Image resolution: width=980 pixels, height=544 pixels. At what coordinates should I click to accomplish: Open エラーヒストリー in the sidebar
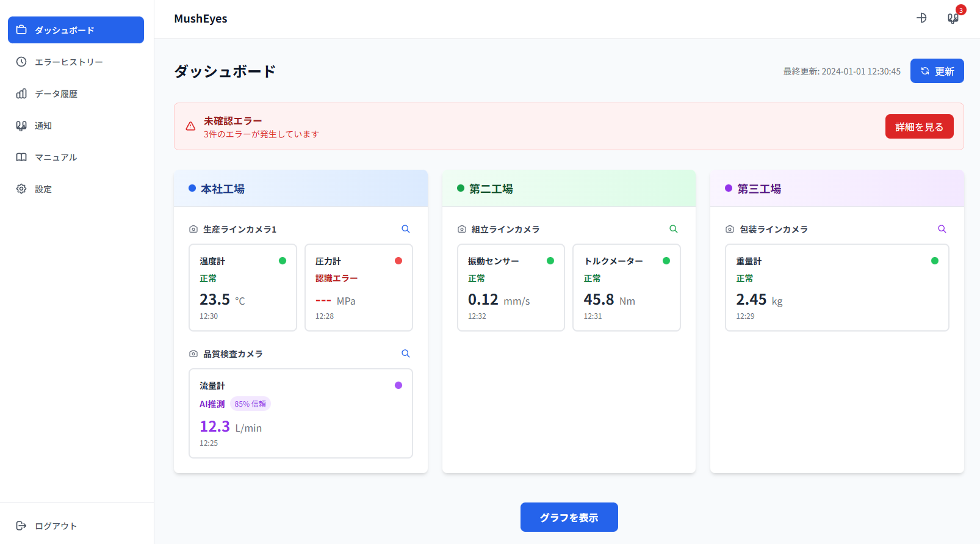click(68, 62)
